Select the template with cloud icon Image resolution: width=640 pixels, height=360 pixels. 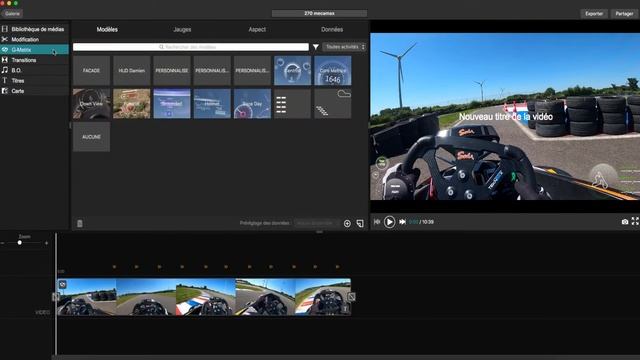pyautogui.click(x=333, y=104)
